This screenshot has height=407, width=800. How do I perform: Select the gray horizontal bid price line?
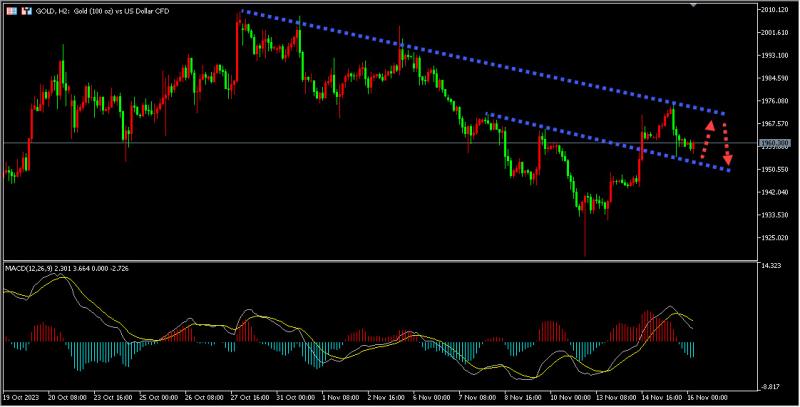tap(380, 143)
